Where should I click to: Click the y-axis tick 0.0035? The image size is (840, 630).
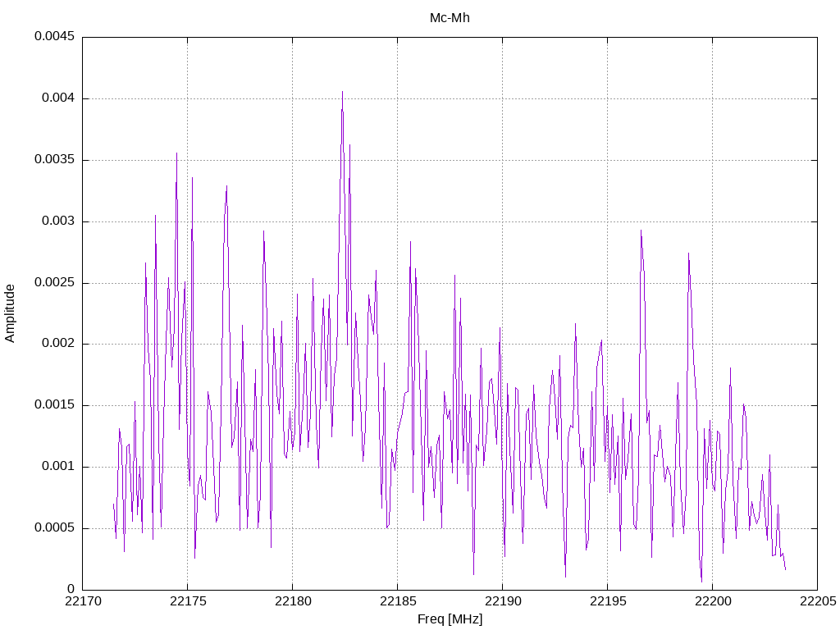click(54, 160)
